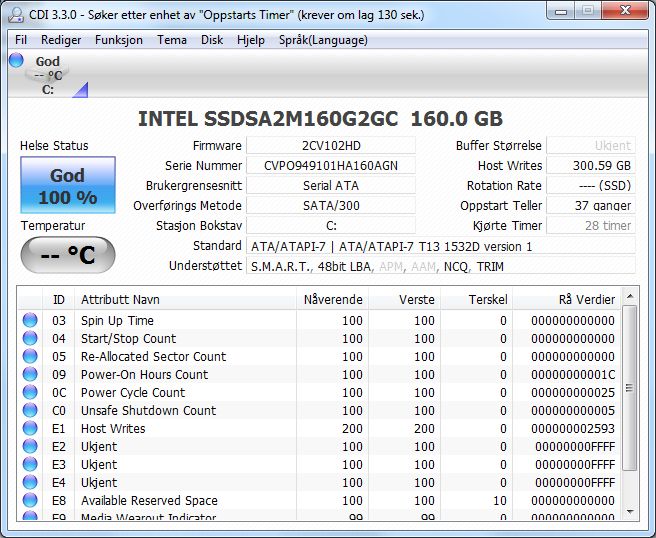Image resolution: width=656 pixels, height=538 pixels.
Task: Select the Spin Up Time attribute name
Action: [117, 320]
